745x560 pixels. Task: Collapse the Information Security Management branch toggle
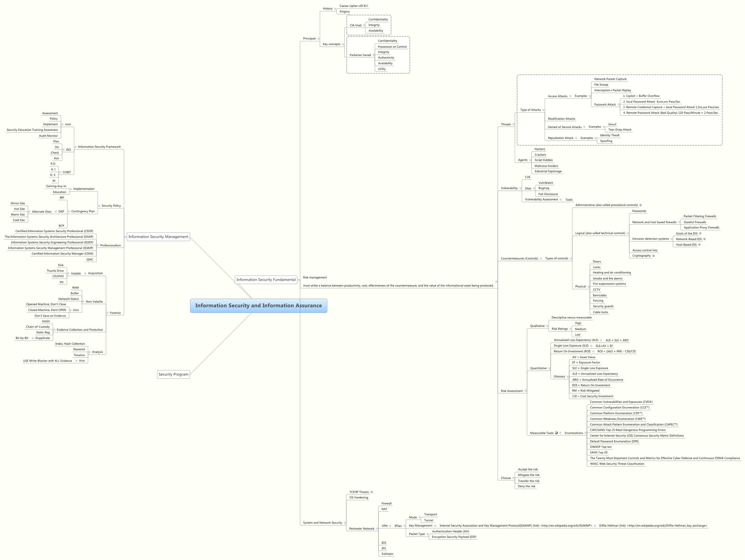[125, 237]
